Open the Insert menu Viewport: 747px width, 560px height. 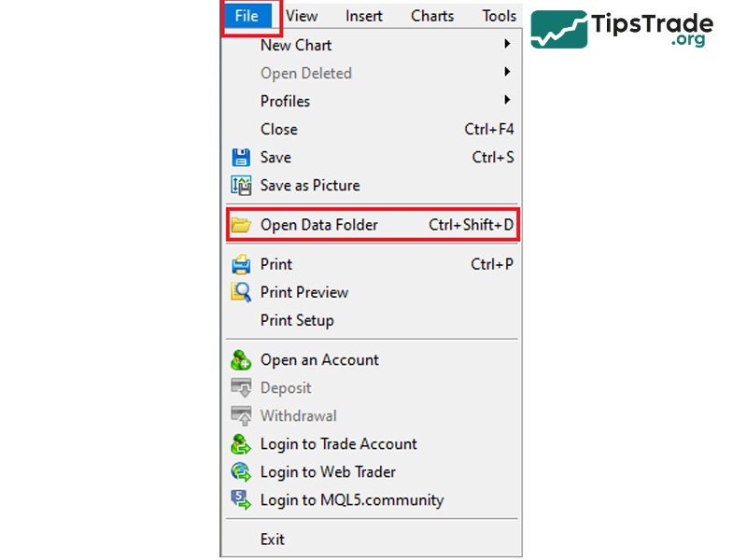(x=363, y=16)
